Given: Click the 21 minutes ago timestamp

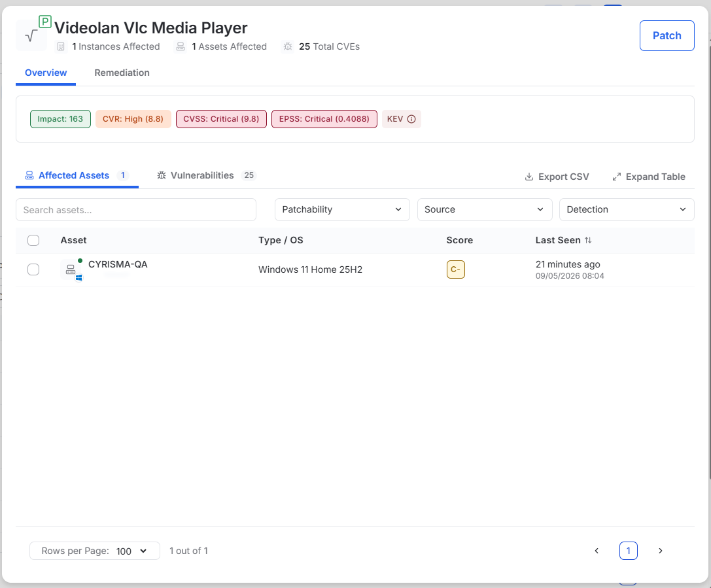Looking at the screenshot, I should 568,264.
